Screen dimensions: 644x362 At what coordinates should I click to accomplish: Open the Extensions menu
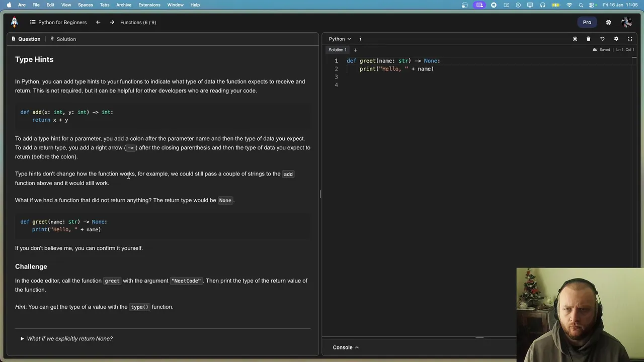click(149, 5)
